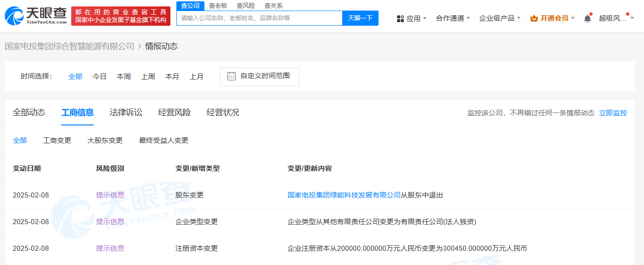This screenshot has width=644, height=265.
Task: Click the breadcrumb arrow separator
Action: [140, 46]
